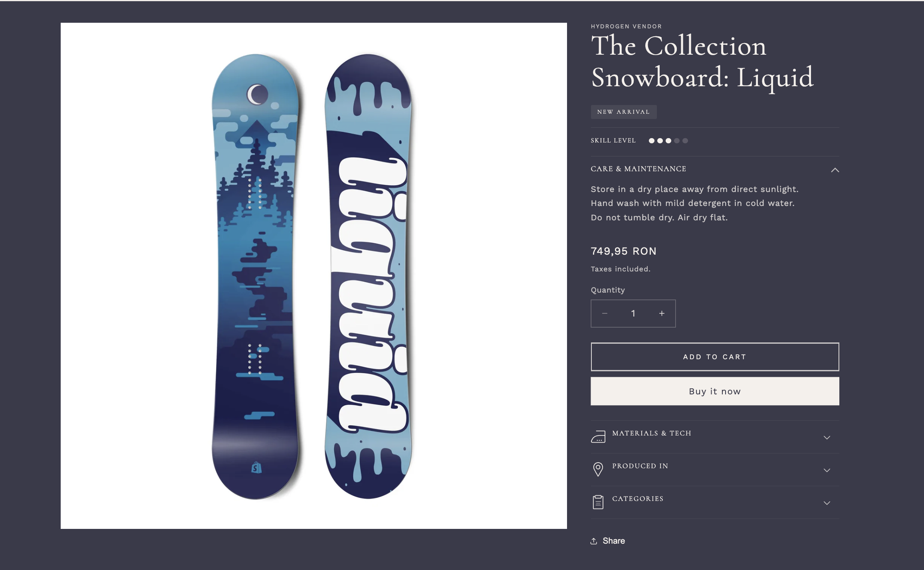Increase quantity using the plus icon
924x570 pixels.
pyautogui.click(x=661, y=314)
